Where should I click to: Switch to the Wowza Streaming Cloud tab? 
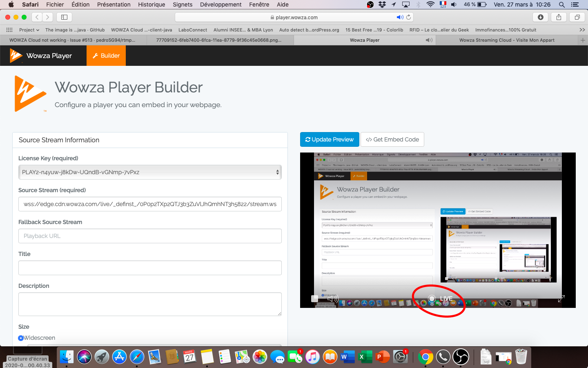click(x=507, y=40)
